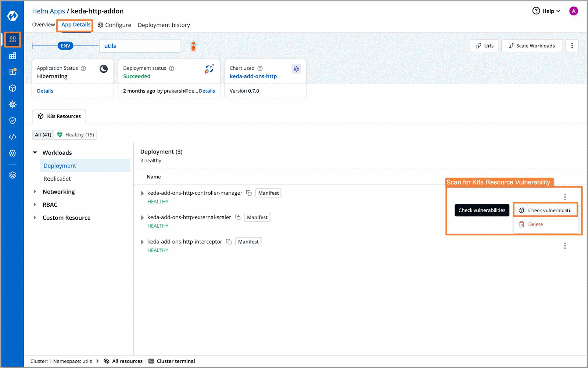Open the helm wheel icon in the sidebar

12,104
